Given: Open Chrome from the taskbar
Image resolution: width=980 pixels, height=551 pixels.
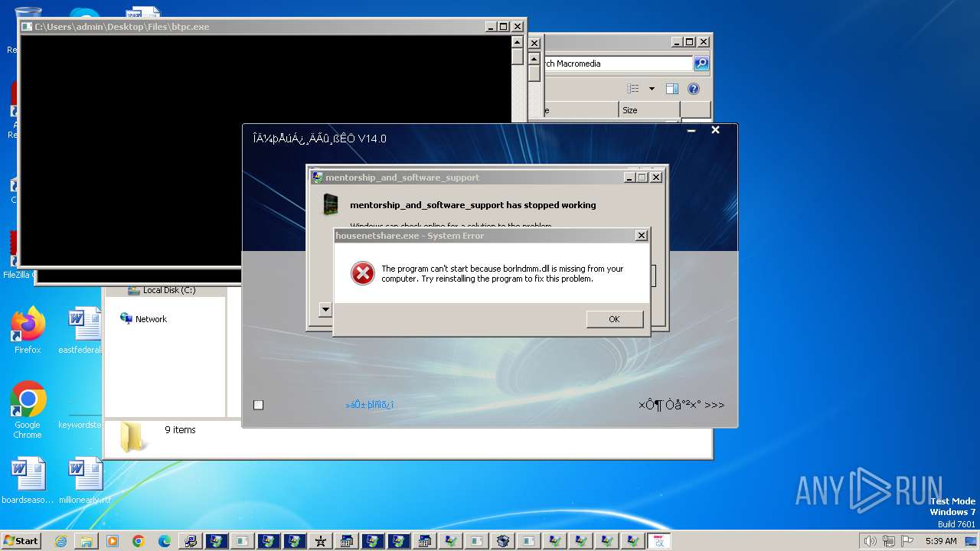Looking at the screenshot, I should pyautogui.click(x=139, y=541).
